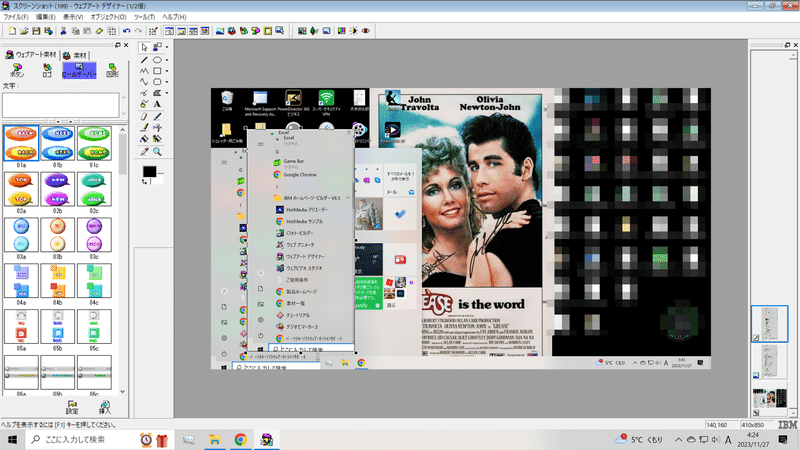This screenshot has height=450, width=800.
Task: Close the material panel with X
Action: tap(126, 45)
